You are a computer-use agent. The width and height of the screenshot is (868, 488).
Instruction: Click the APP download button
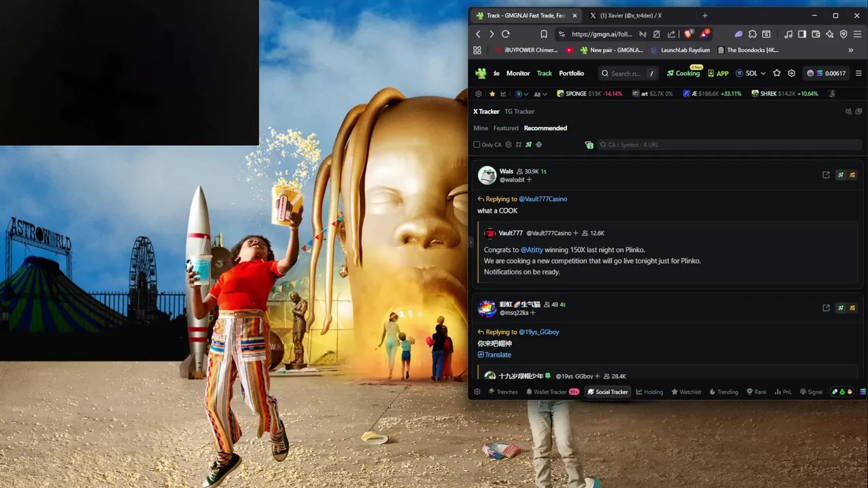coord(718,73)
